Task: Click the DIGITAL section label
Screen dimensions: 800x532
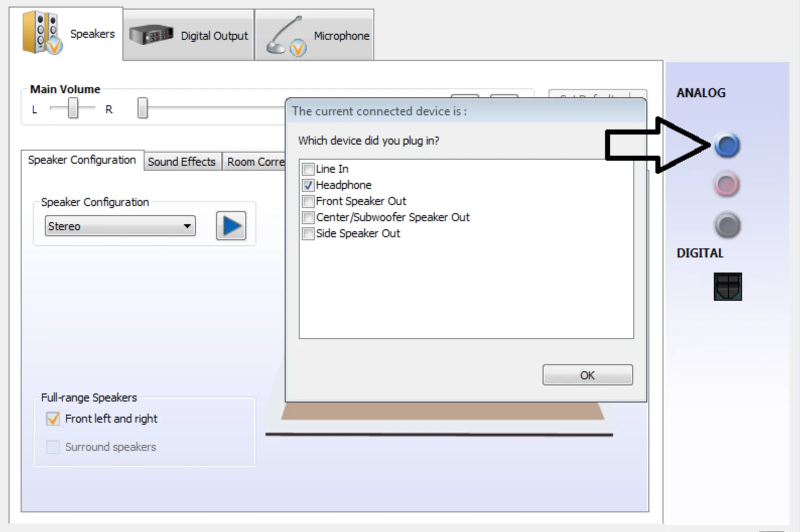Action: 700,253
